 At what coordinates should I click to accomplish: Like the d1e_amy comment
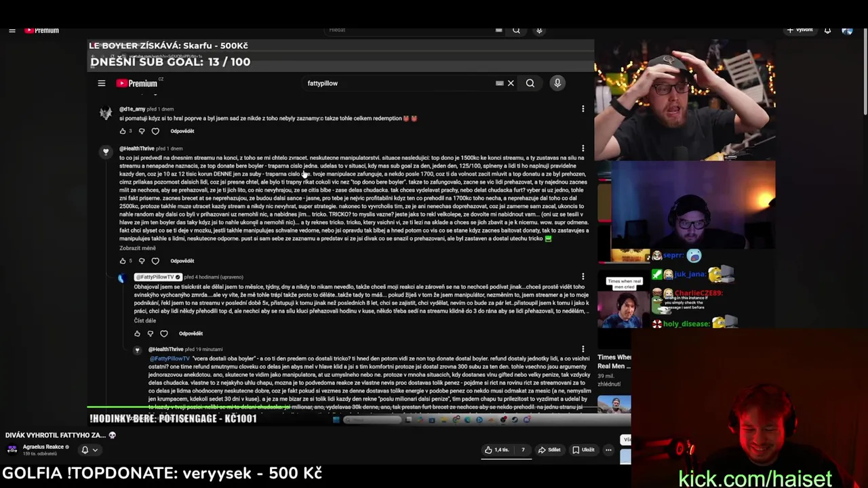[123, 131]
